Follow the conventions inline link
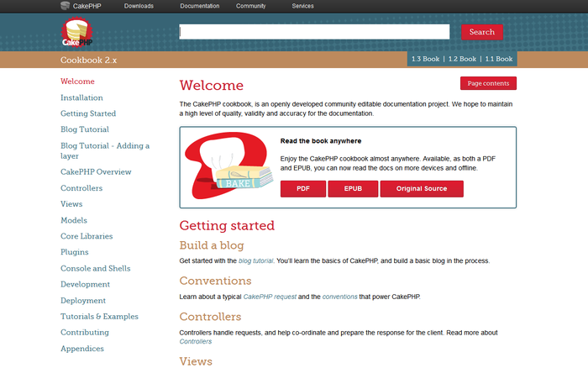This screenshot has height=368, width=588. (x=339, y=297)
